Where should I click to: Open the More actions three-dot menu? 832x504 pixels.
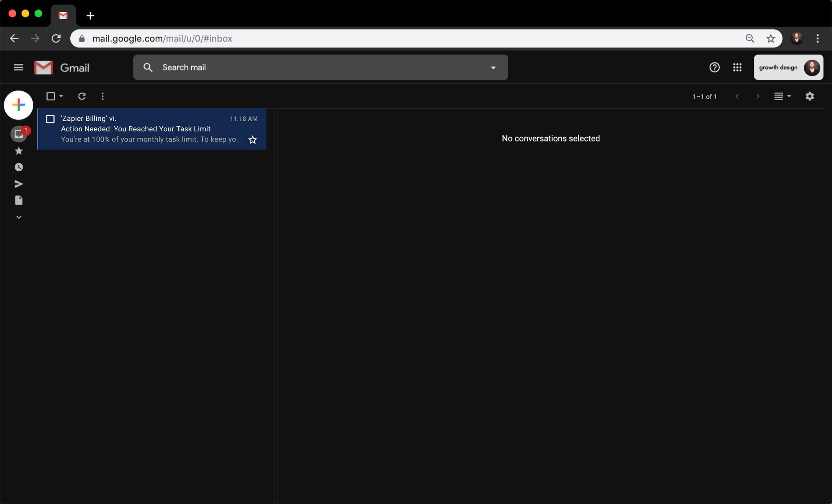coord(102,96)
